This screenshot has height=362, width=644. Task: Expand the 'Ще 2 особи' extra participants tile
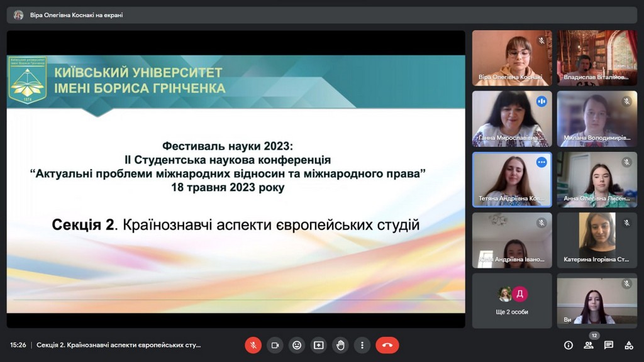[x=512, y=300]
